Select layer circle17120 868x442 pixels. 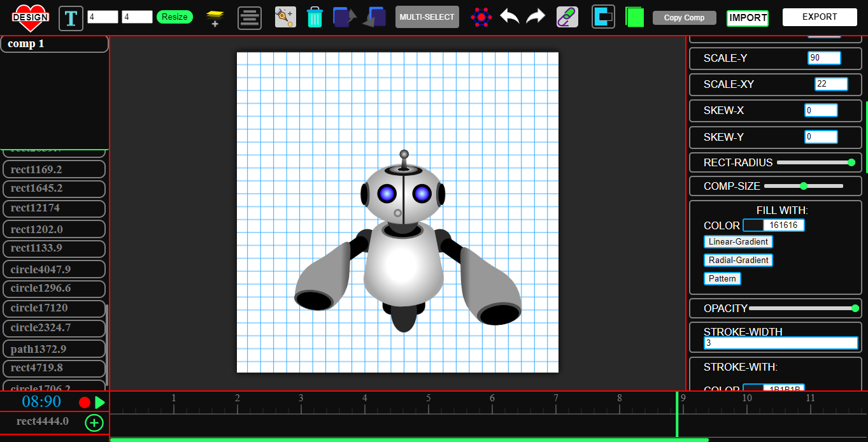click(54, 308)
